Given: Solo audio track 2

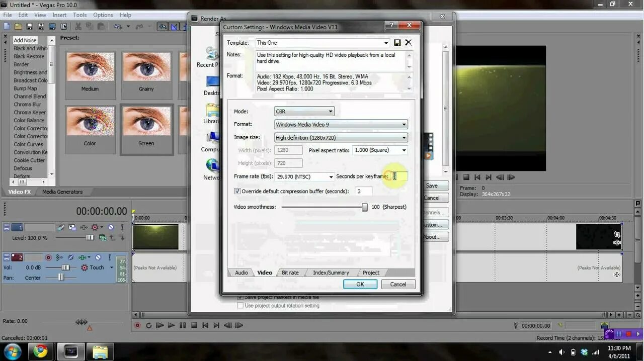Looking at the screenshot, I should [109, 257].
